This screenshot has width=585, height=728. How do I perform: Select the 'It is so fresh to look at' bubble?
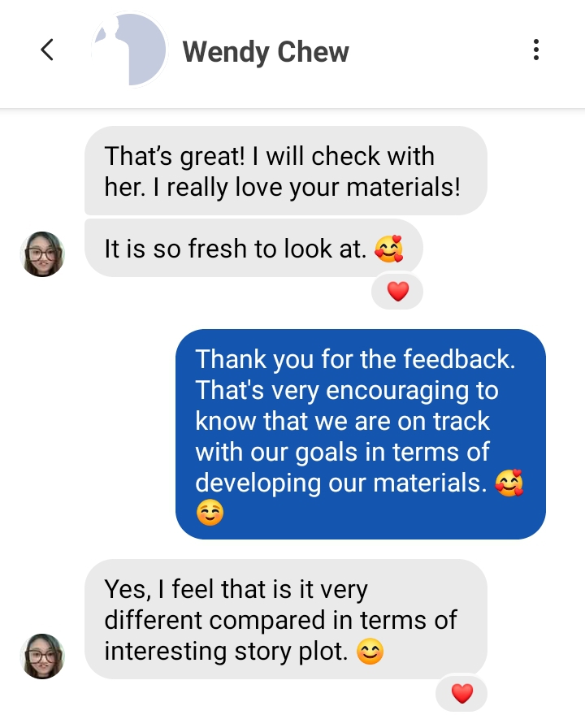click(253, 248)
